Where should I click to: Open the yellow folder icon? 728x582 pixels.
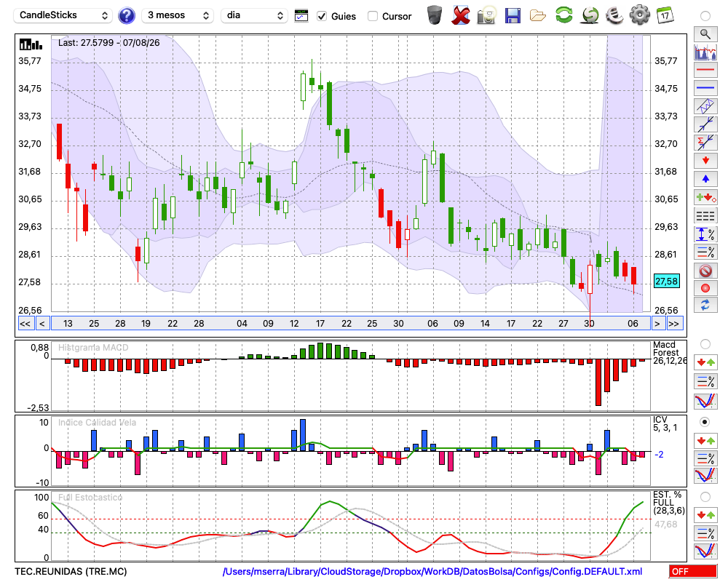click(x=538, y=16)
